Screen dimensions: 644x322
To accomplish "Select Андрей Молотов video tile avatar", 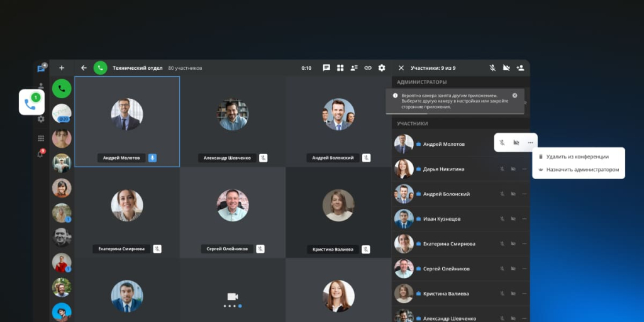I will [x=127, y=114].
